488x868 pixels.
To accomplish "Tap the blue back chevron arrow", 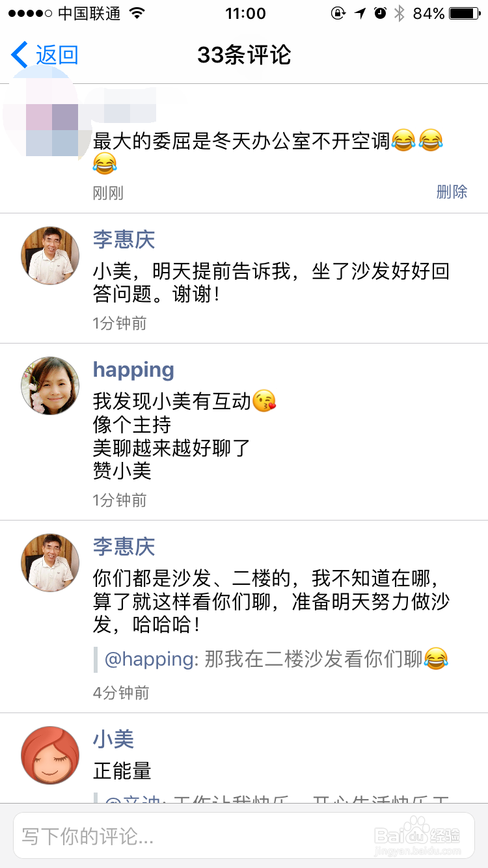I will coord(20,55).
